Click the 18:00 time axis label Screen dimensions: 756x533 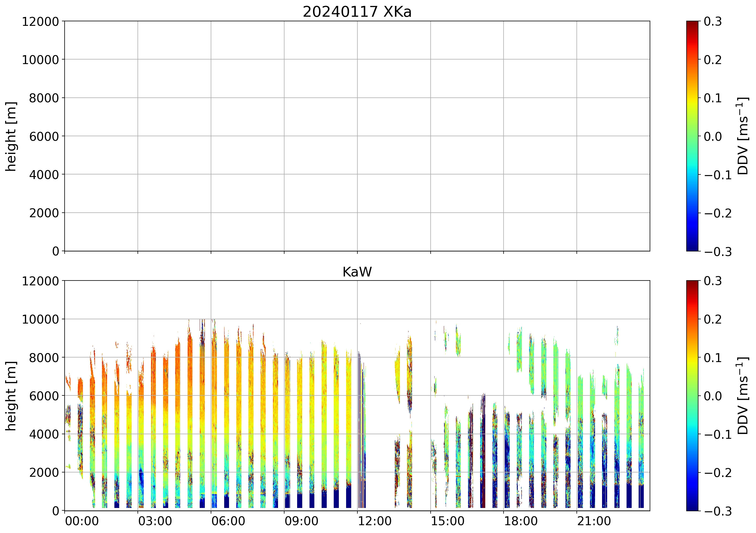tap(521, 521)
